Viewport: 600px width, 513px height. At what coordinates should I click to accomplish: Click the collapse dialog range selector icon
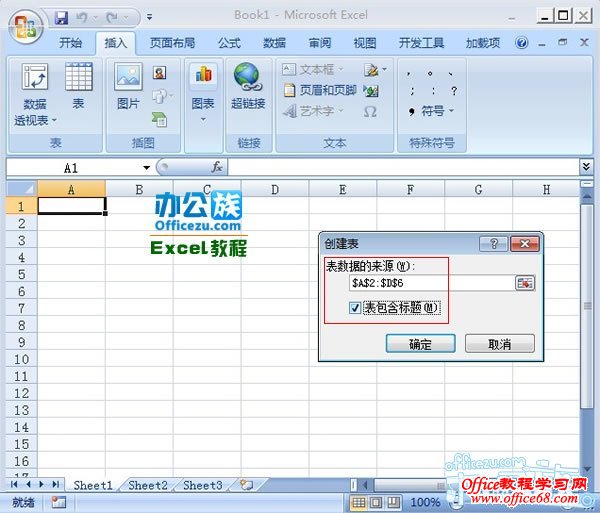525,283
